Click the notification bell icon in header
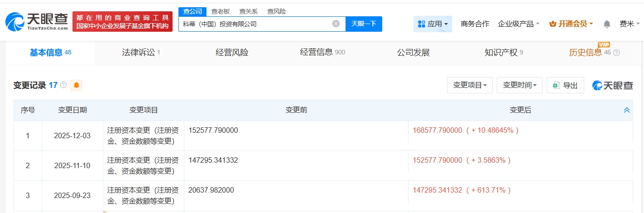 tap(607, 24)
